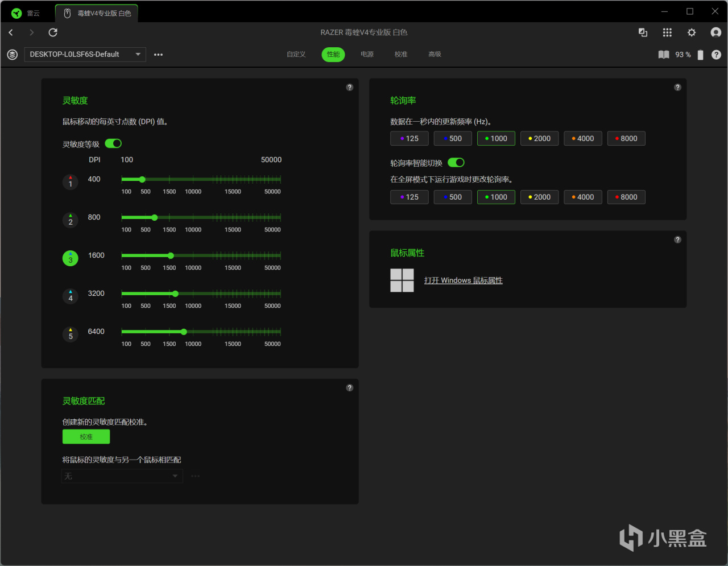728x566 pixels.
Task: Click the 400 DPI value field
Action: [94, 179]
